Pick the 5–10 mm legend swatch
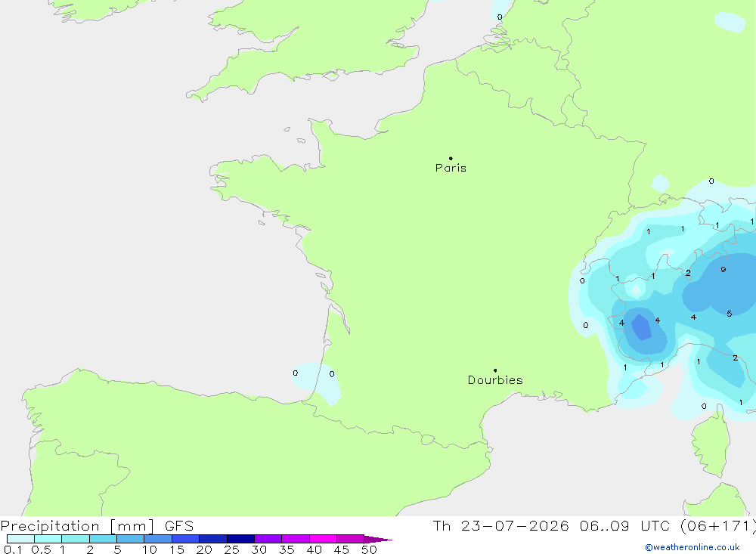The width and height of the screenshot is (756, 554). coord(130,539)
